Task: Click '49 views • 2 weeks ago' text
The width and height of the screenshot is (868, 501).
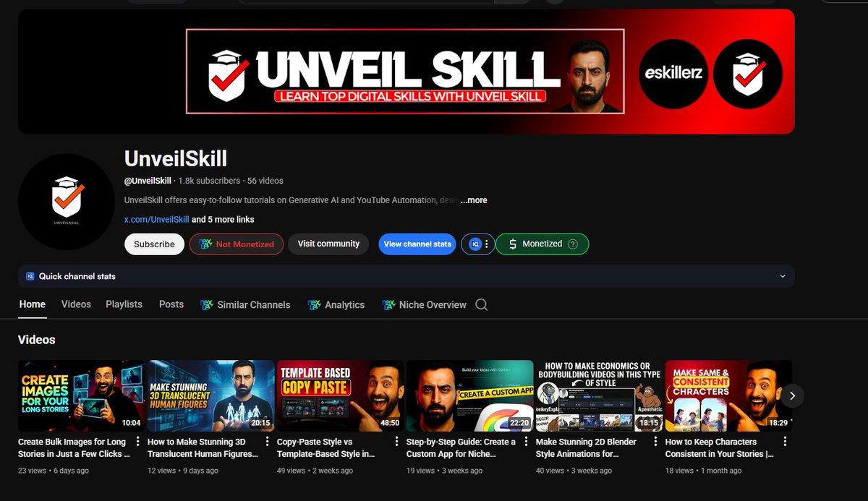Action: coord(315,471)
